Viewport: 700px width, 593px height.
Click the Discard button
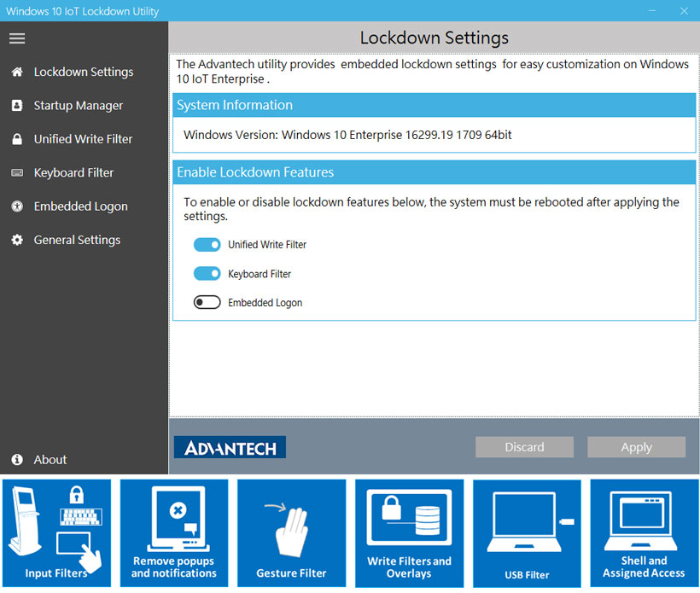524,447
